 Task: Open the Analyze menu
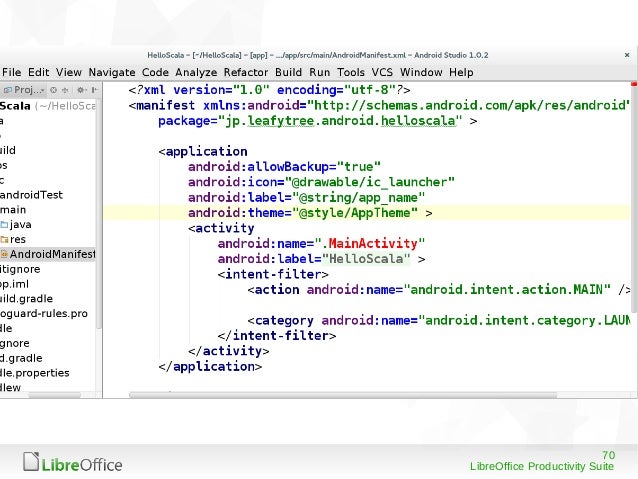(196, 72)
